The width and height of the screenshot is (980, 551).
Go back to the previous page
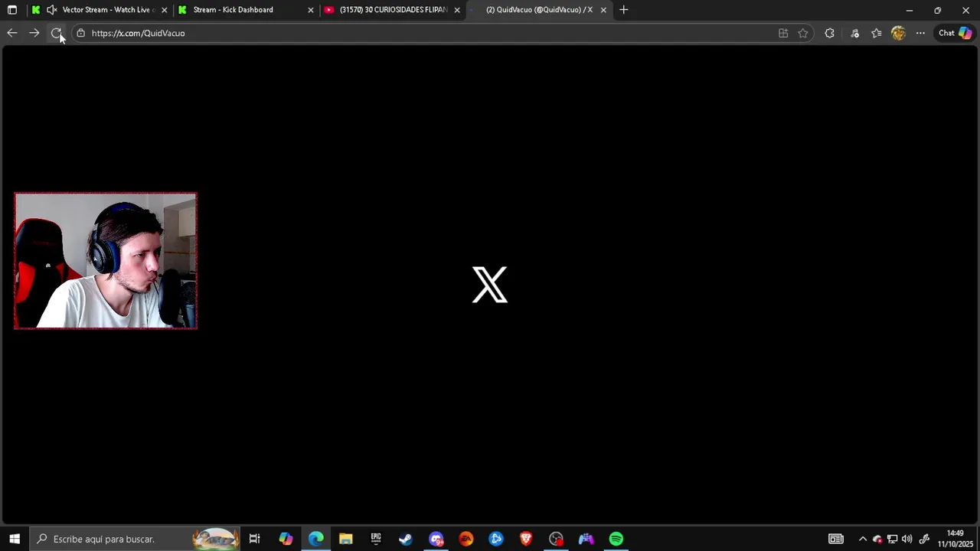coord(12,33)
